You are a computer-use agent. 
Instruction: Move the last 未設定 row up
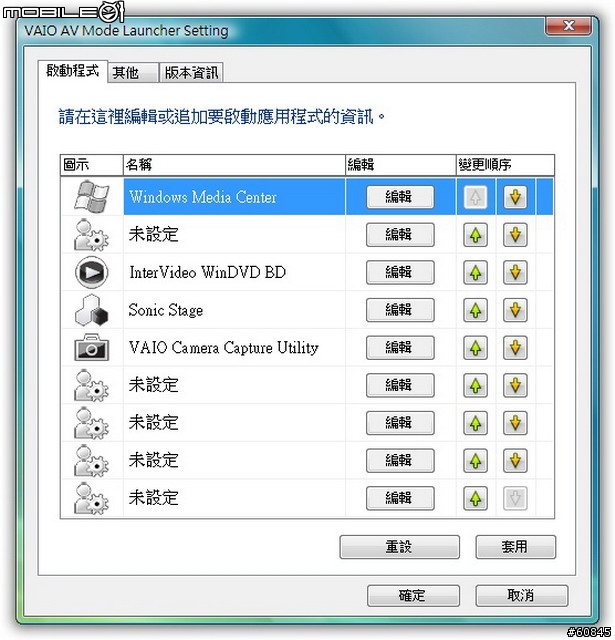tap(475, 498)
